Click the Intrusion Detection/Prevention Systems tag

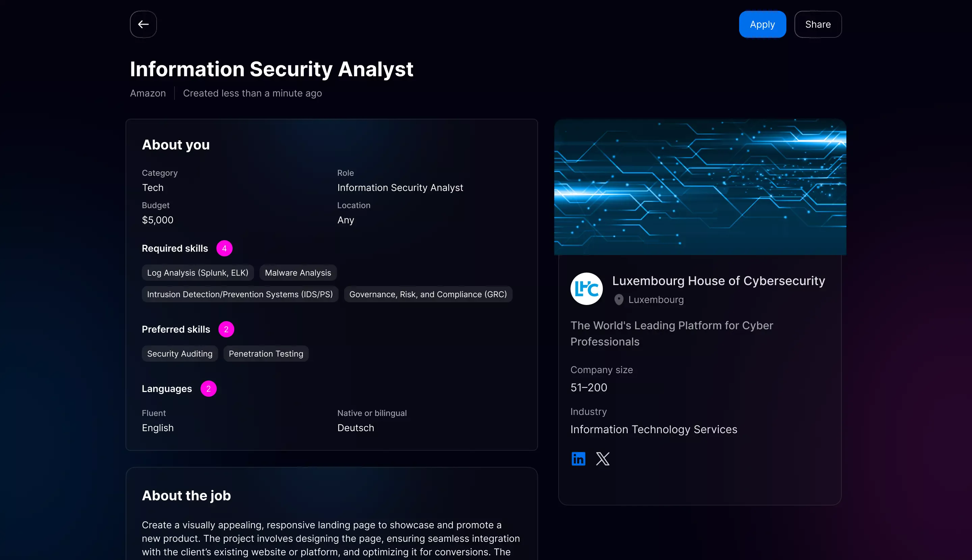pyautogui.click(x=240, y=294)
